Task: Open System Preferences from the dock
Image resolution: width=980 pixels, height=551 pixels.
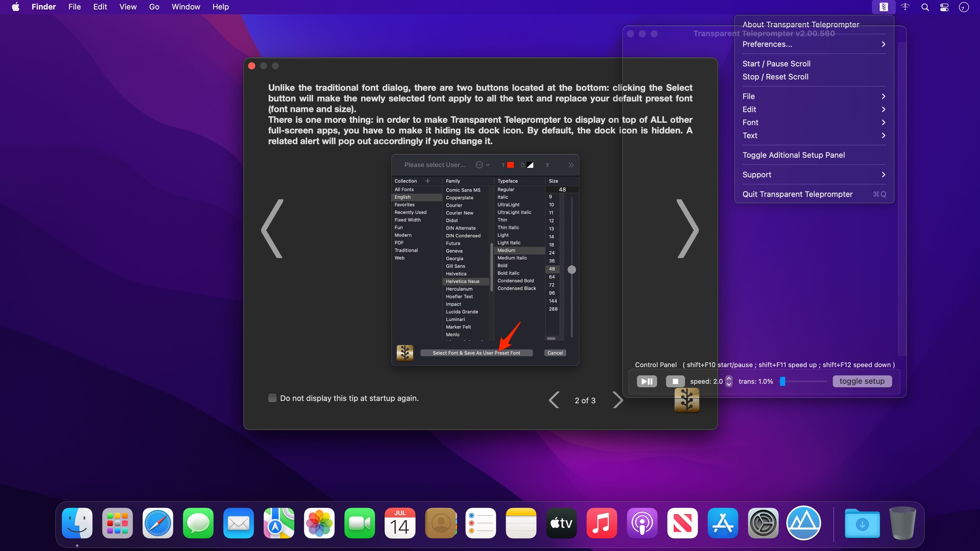Action: click(x=763, y=523)
